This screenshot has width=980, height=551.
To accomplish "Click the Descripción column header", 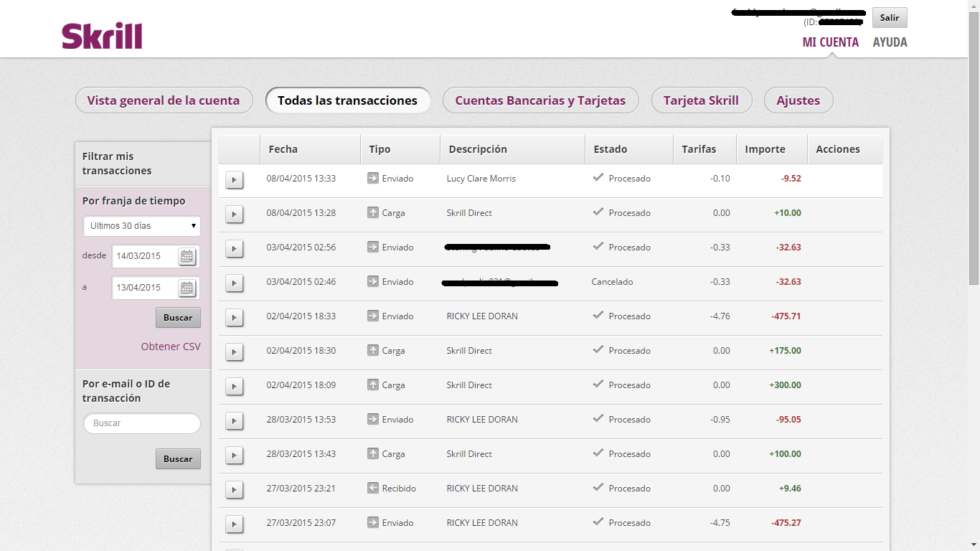I will pos(512,149).
